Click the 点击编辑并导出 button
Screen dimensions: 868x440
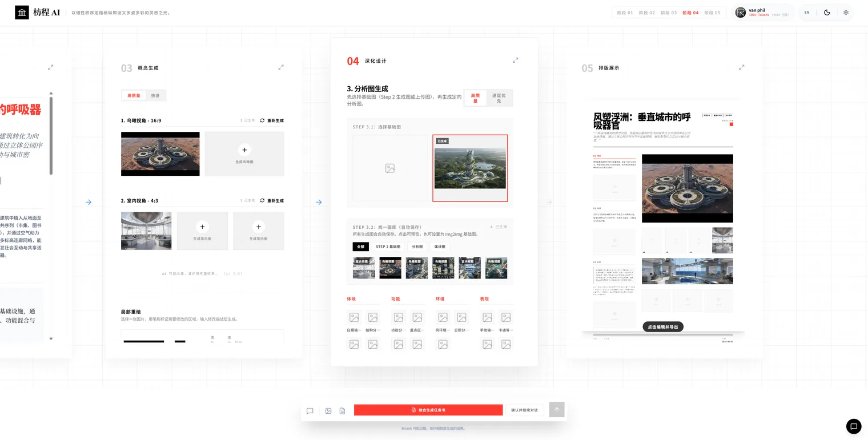tap(663, 327)
